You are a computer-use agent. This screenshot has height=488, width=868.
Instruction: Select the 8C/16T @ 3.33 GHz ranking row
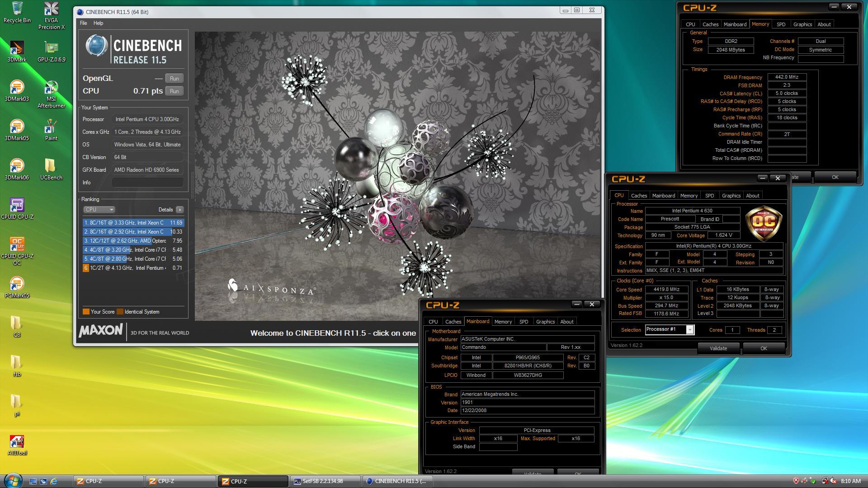click(133, 223)
